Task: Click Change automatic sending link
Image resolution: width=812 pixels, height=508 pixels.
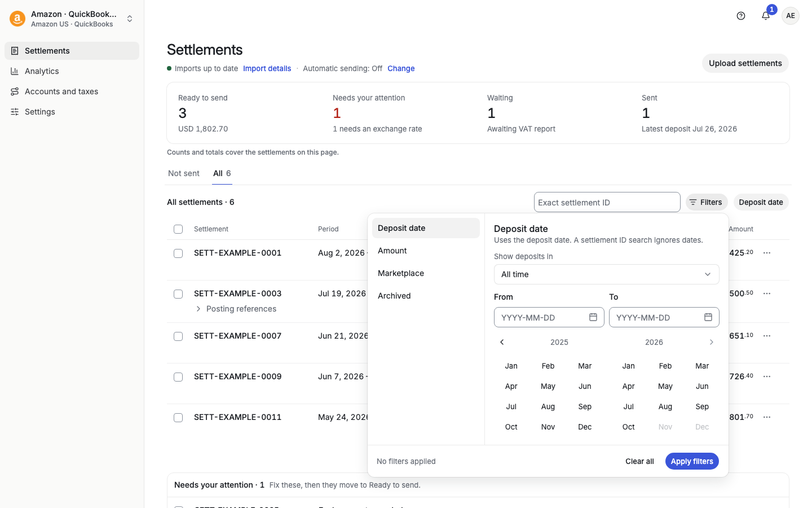Action: click(401, 68)
